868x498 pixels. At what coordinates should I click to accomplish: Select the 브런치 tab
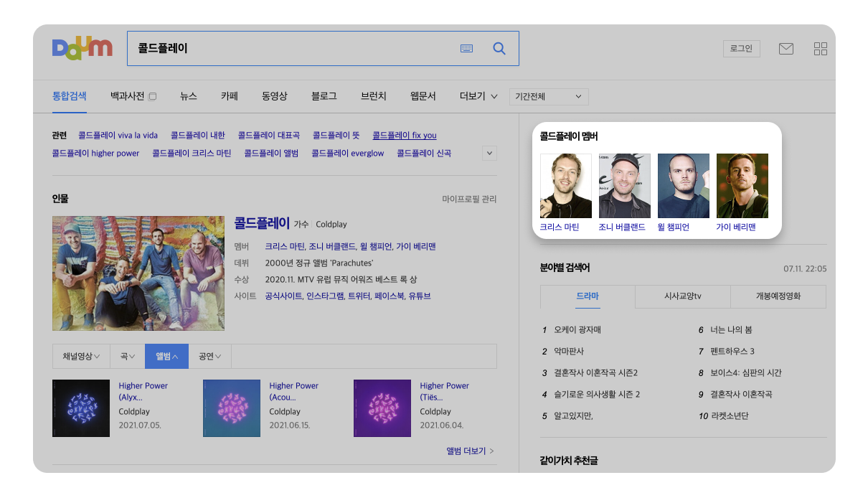pyautogui.click(x=374, y=96)
